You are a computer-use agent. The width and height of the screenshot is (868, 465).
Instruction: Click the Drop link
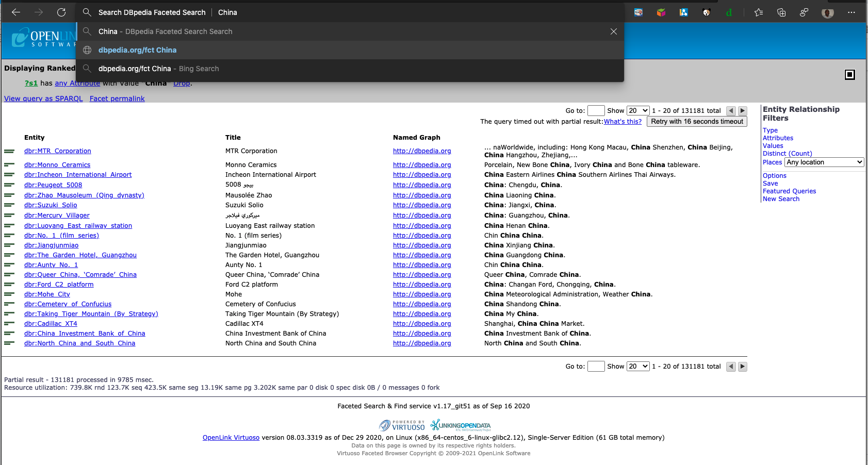point(182,83)
